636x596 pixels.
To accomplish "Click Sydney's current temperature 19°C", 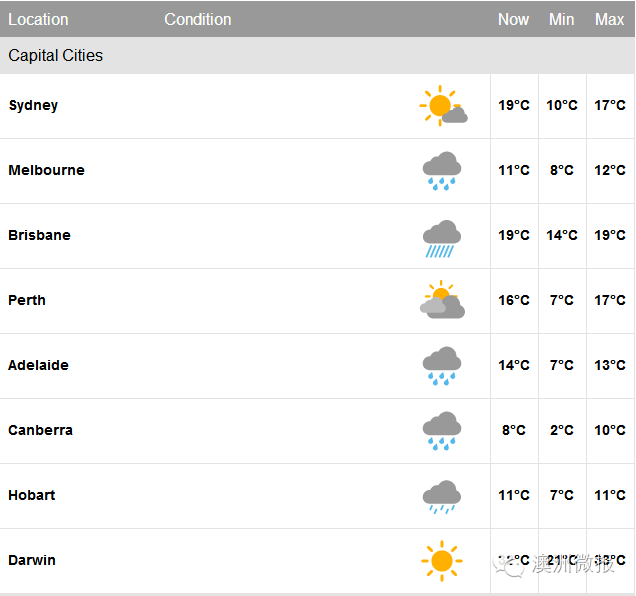I will coord(514,105).
